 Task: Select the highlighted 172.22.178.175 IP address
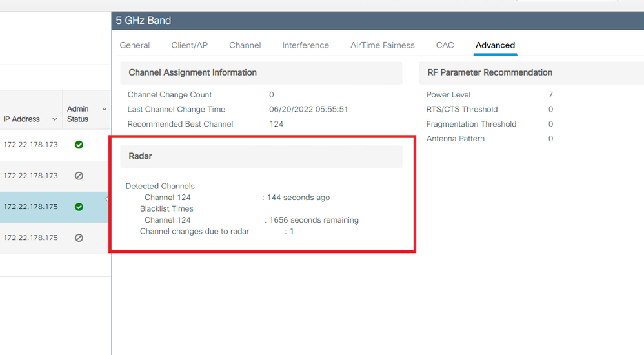tap(30, 207)
